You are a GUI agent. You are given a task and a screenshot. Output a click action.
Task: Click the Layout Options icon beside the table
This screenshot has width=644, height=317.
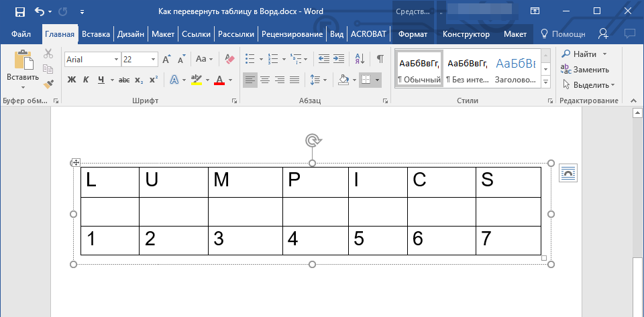click(x=568, y=173)
